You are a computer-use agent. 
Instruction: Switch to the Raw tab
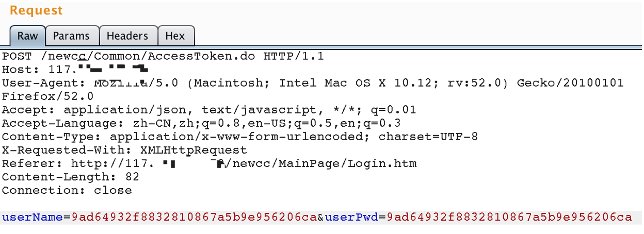click(x=28, y=36)
